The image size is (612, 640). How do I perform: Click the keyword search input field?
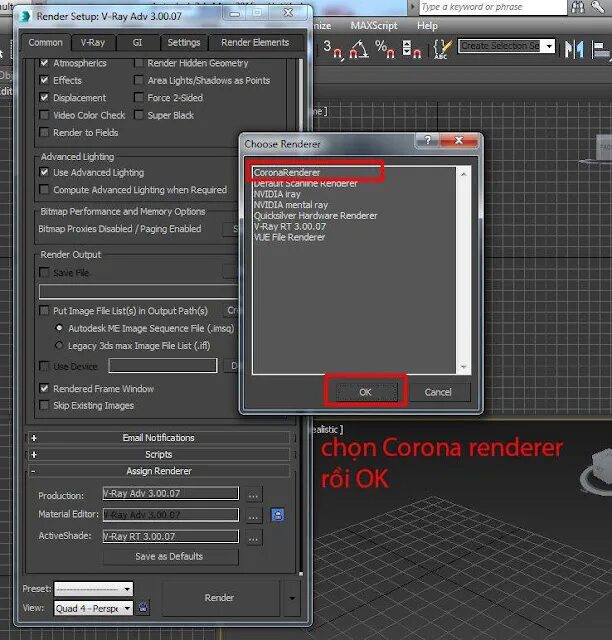click(x=493, y=7)
